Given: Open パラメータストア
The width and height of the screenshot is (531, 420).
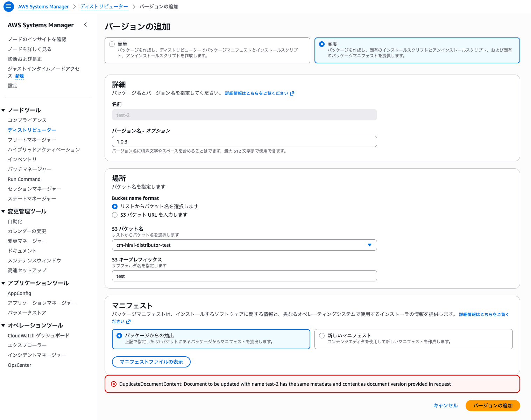Looking at the screenshot, I should (x=27, y=313).
